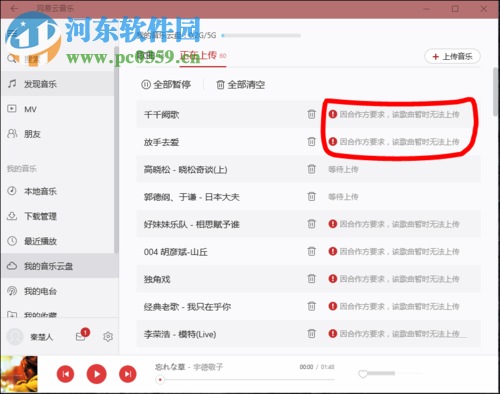Screen dimensions: 500x394
Task: Click the user avatar next to 秦楚人
Action: pos(15,336)
